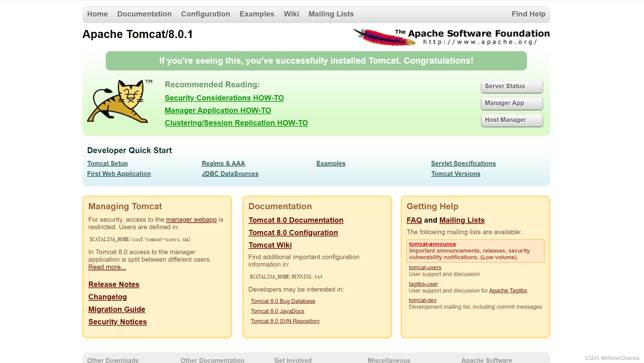Click Find Help in navigation bar
Viewport: 644px width, 363px height.
(528, 14)
